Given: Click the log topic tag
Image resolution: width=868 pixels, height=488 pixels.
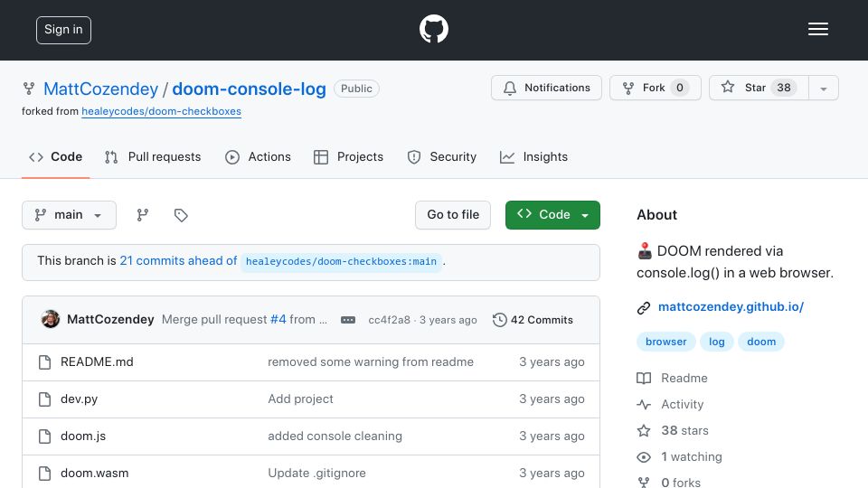Looking at the screenshot, I should pyautogui.click(x=717, y=342).
